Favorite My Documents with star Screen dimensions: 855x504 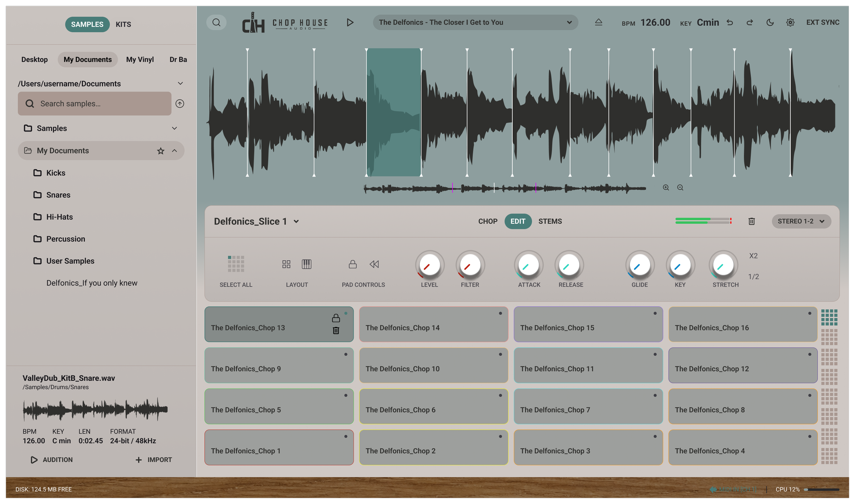(160, 151)
